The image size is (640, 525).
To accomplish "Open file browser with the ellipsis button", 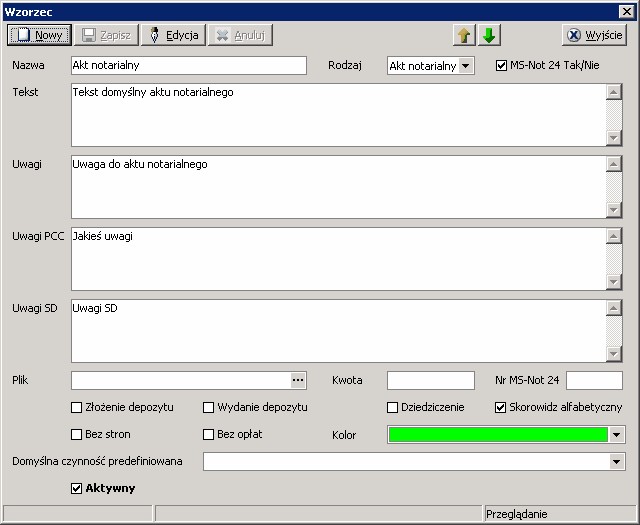I will pyautogui.click(x=297, y=380).
